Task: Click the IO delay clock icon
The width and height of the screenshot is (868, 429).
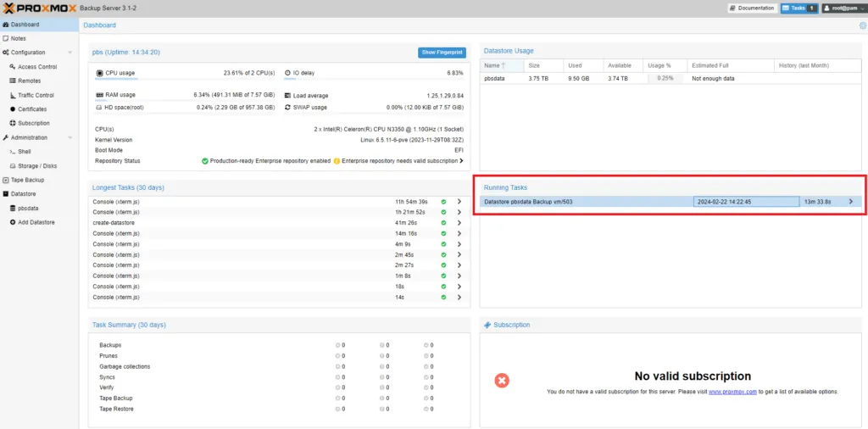Action: tap(288, 73)
